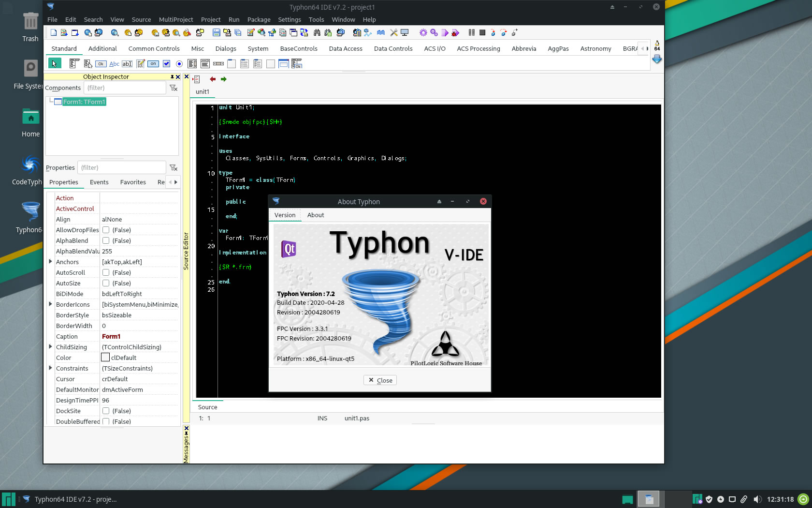Click the Caption value Form1

(111, 337)
